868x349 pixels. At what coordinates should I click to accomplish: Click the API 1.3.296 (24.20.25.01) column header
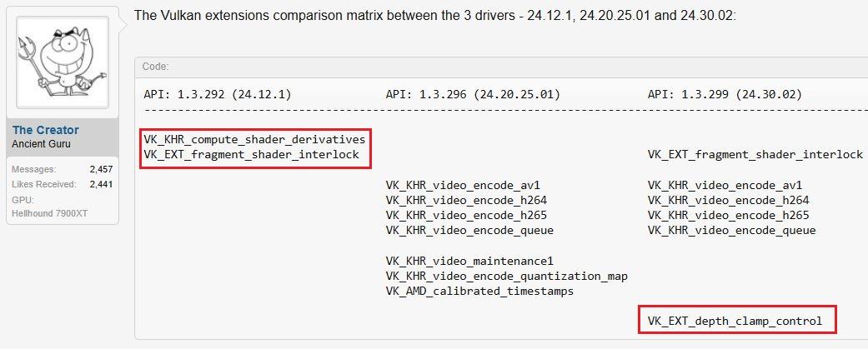point(473,94)
